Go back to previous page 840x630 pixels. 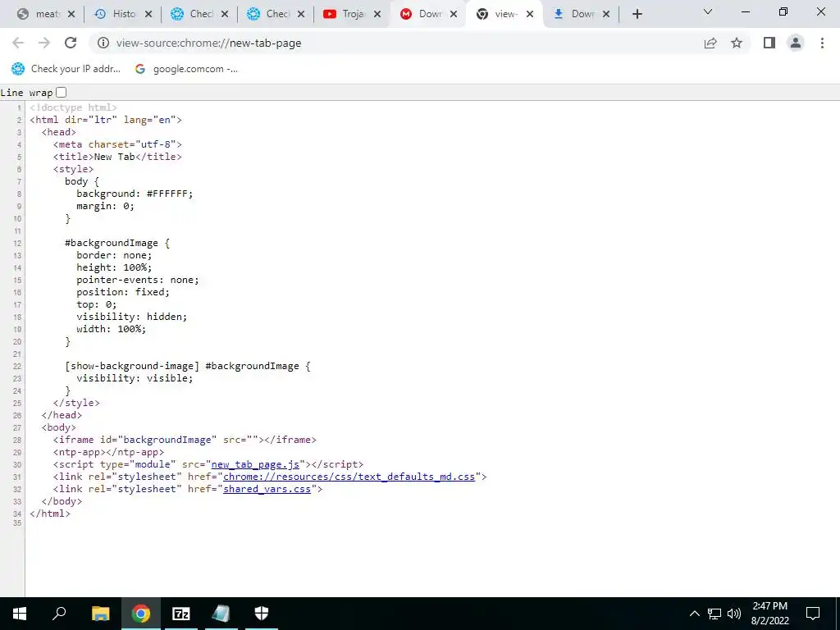tap(18, 43)
